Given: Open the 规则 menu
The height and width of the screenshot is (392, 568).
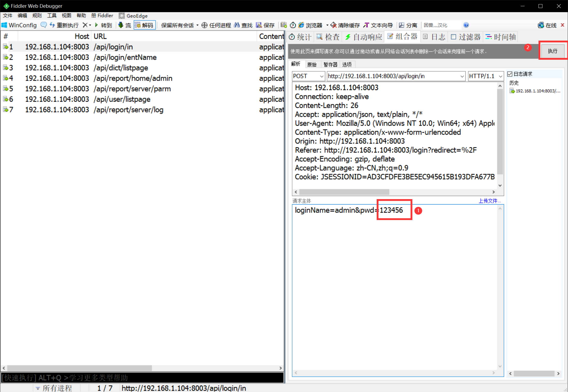Looking at the screenshot, I should click(x=37, y=16).
